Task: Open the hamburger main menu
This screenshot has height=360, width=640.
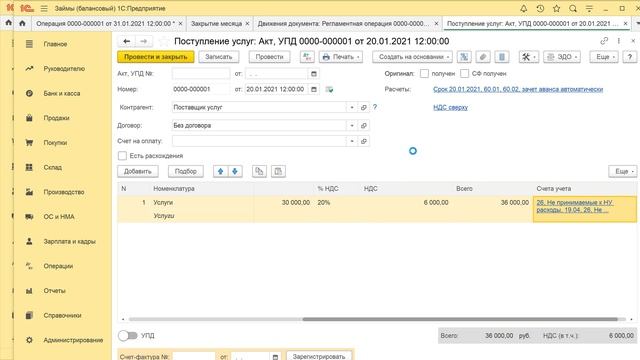Action: coord(44,8)
